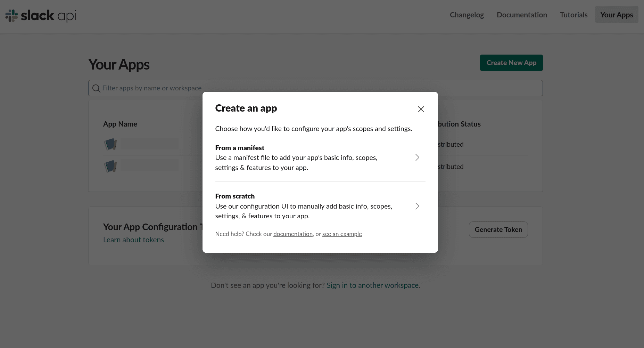Click second app's blurred name placeholder
Viewport: 644px width, 348px height.
pos(150,165)
